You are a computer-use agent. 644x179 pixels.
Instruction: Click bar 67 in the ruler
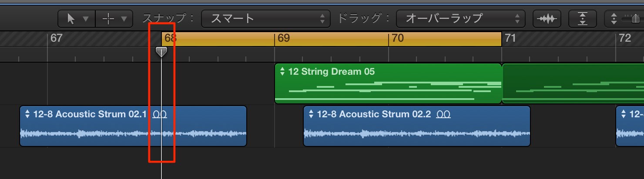click(56, 38)
